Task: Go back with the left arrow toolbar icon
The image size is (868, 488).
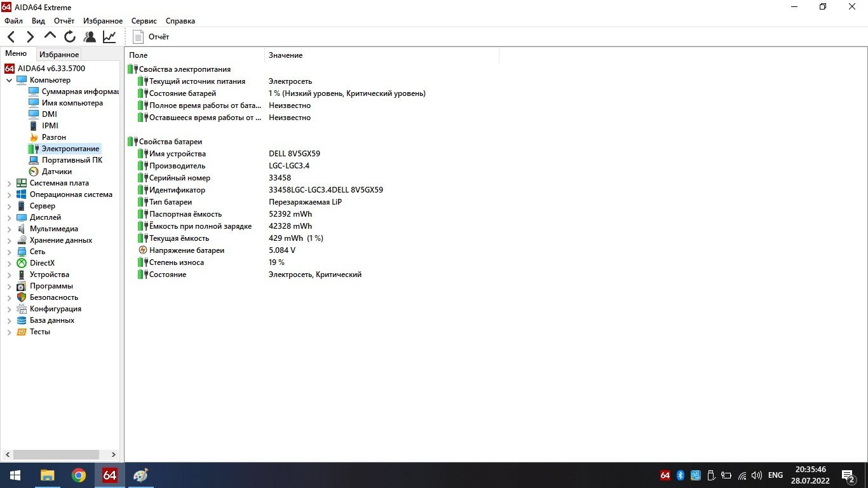Action: click(11, 37)
